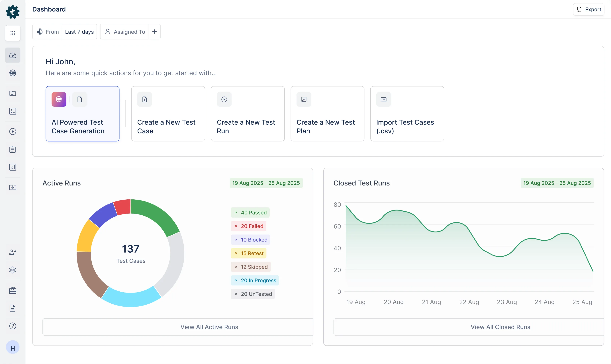The image size is (611, 364).
Task: Open the Dashboard speedometer icon
Action: 13,55
